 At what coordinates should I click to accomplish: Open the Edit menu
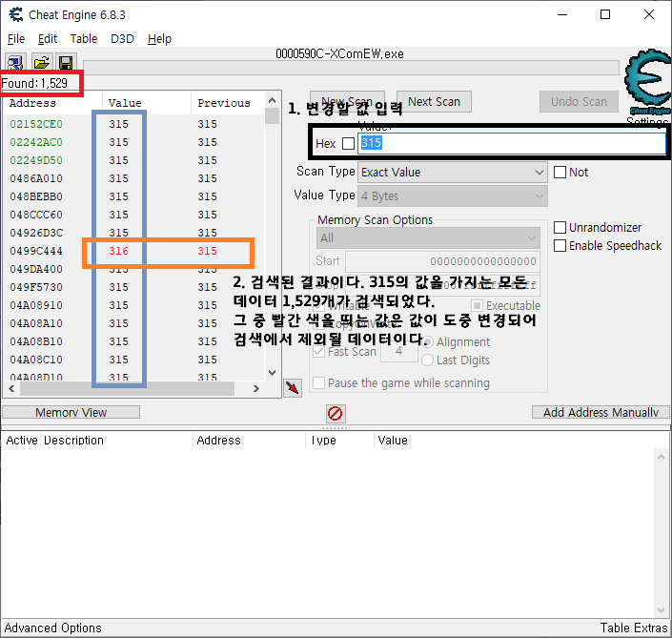point(48,39)
